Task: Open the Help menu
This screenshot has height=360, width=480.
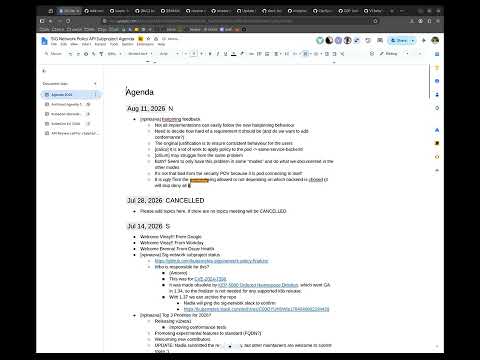Action: click(161, 44)
